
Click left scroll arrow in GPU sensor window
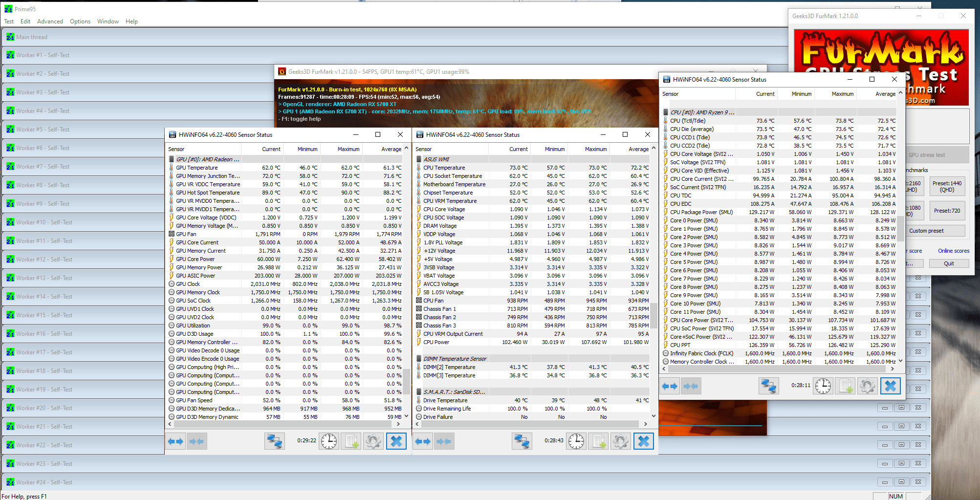[x=170, y=424]
